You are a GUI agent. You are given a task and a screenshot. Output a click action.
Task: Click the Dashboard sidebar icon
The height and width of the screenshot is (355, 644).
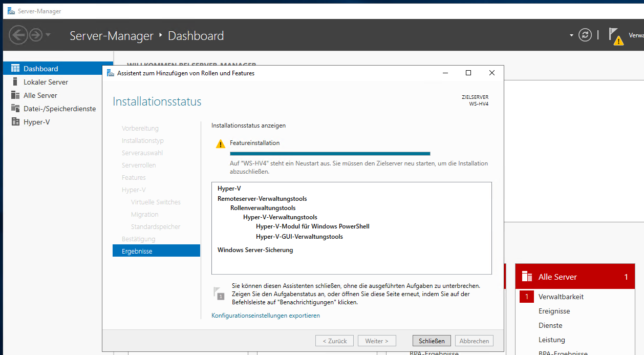(x=15, y=68)
